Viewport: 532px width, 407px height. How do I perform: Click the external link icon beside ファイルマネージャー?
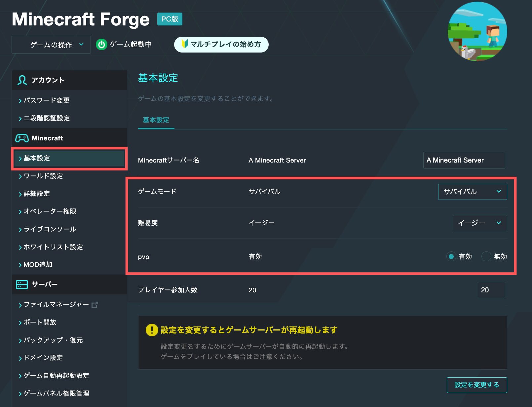(x=95, y=305)
